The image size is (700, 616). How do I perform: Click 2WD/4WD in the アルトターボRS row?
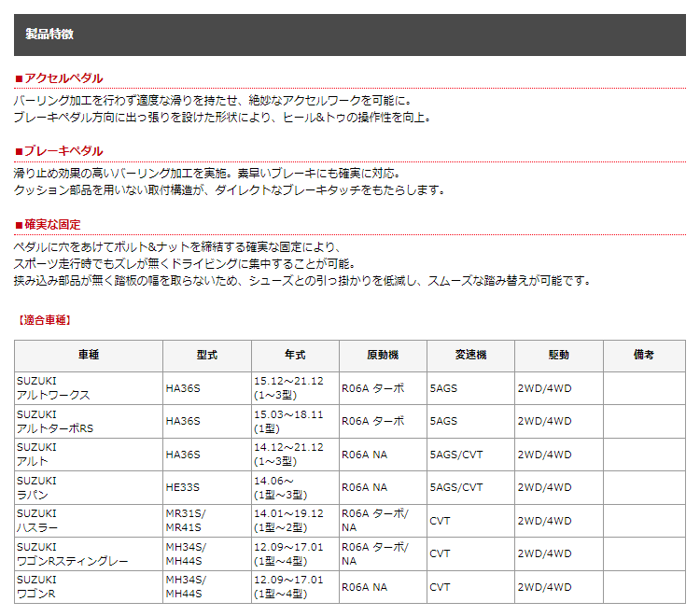tap(545, 421)
